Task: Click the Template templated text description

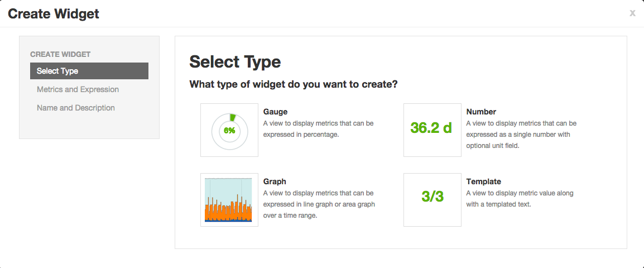Action: 519,198
